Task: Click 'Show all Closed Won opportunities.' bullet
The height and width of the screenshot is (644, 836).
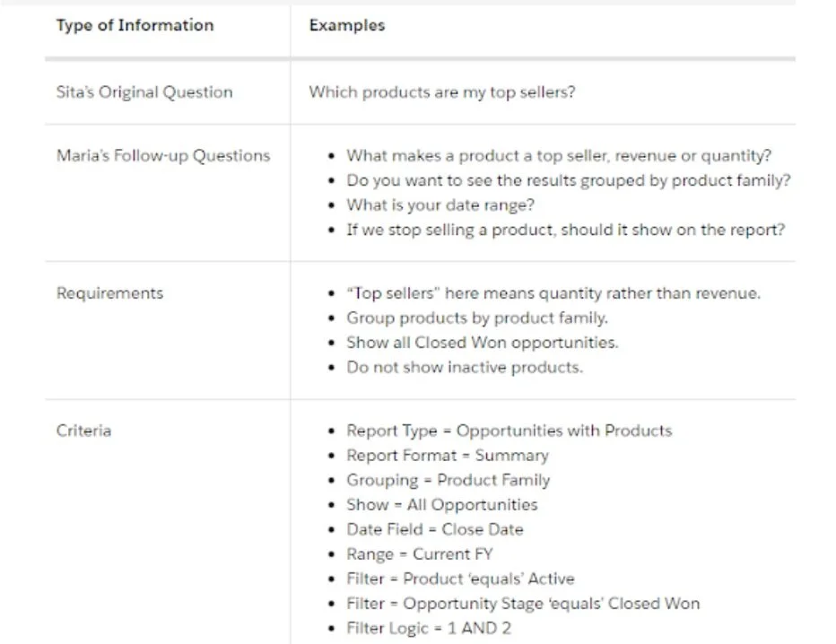Action: pyautogui.click(x=483, y=343)
